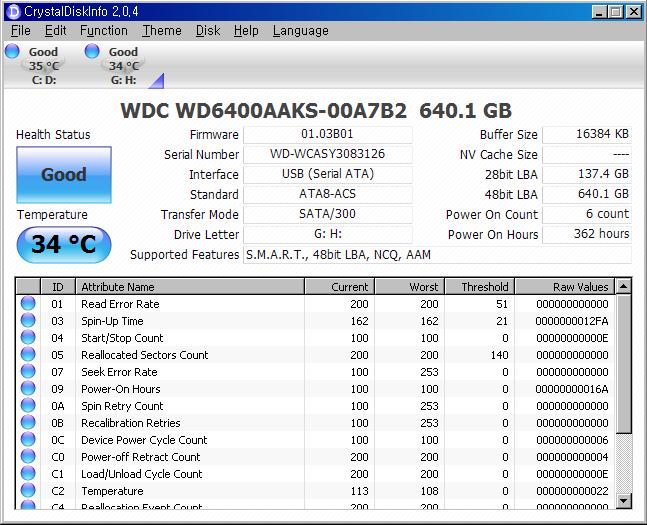Sort by the Worst column header

coord(409,286)
